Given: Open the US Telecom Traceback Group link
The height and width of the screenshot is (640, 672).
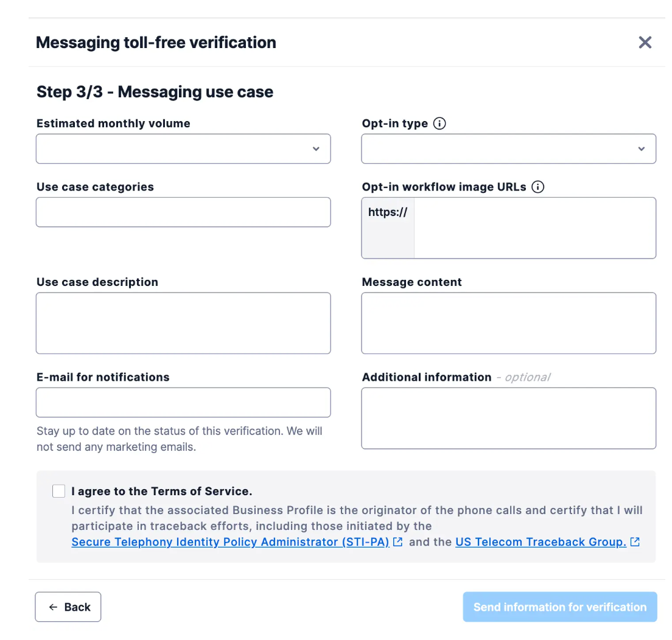Looking at the screenshot, I should [541, 542].
